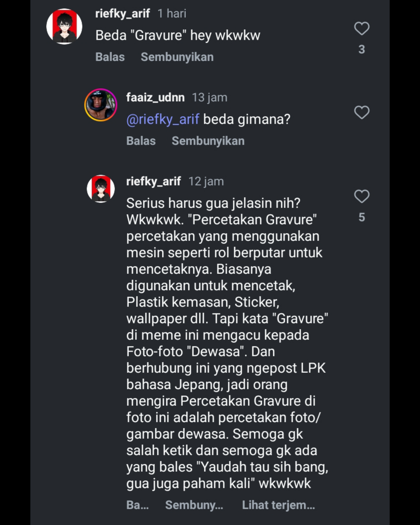Open the @riefky_arif mention link
This screenshot has width=420, height=525.
click(163, 119)
